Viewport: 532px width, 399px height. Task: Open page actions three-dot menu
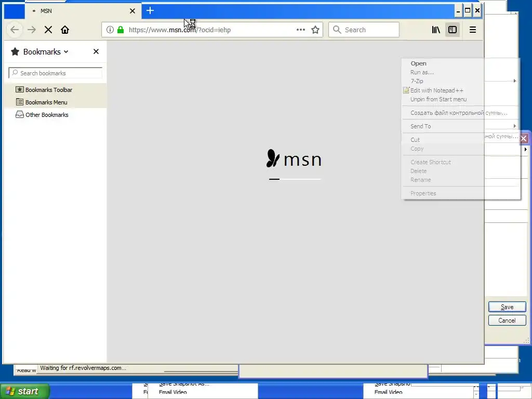coord(301,30)
